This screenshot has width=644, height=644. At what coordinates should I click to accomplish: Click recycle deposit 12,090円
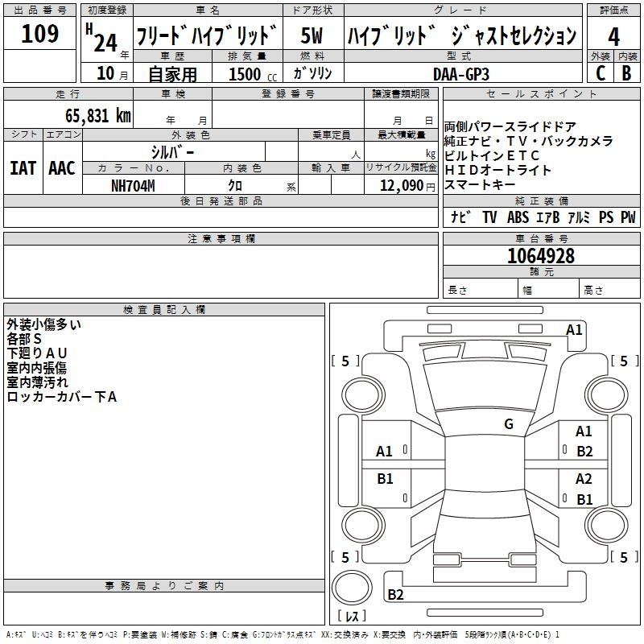pyautogui.click(x=407, y=186)
